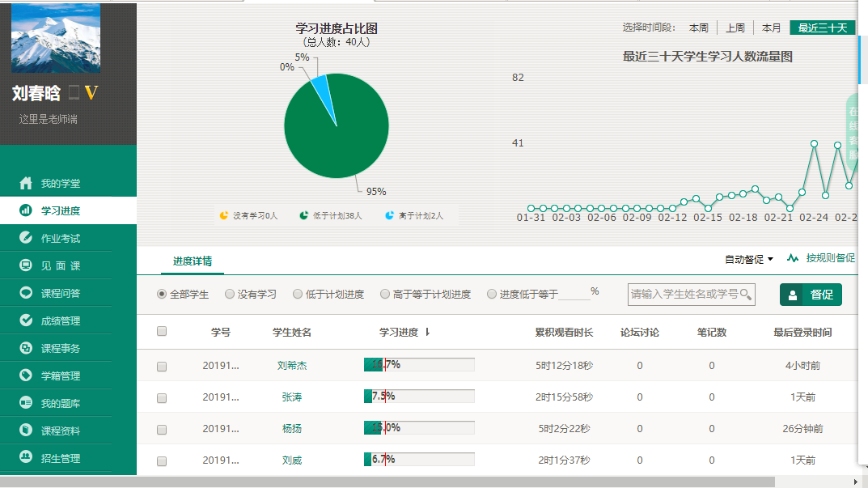The image size is (868, 488).
Task: Tick the select-all header checkbox
Action: 162,331
